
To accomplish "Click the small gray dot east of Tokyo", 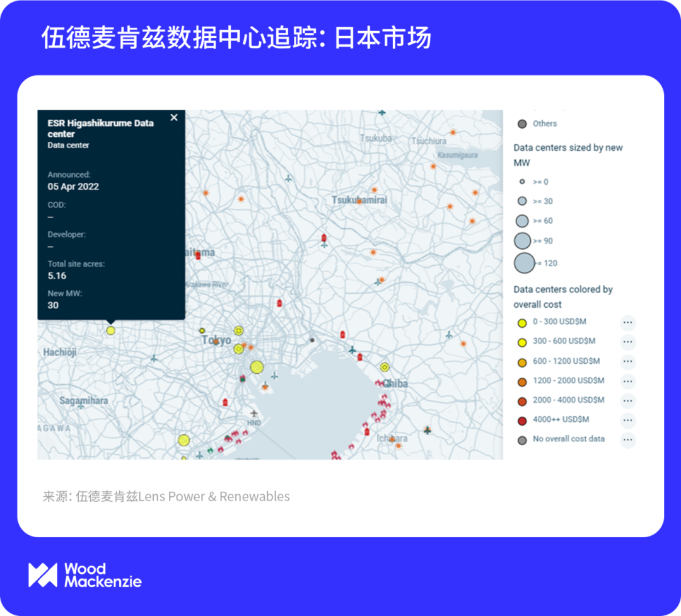I will pos(311,340).
